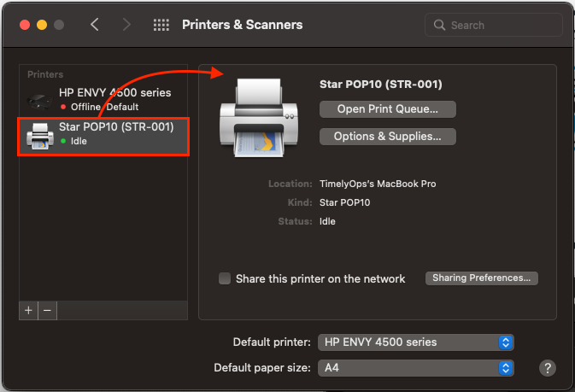The image size is (575, 392).
Task: Remove the printer with the minus button
Action: pyautogui.click(x=47, y=311)
